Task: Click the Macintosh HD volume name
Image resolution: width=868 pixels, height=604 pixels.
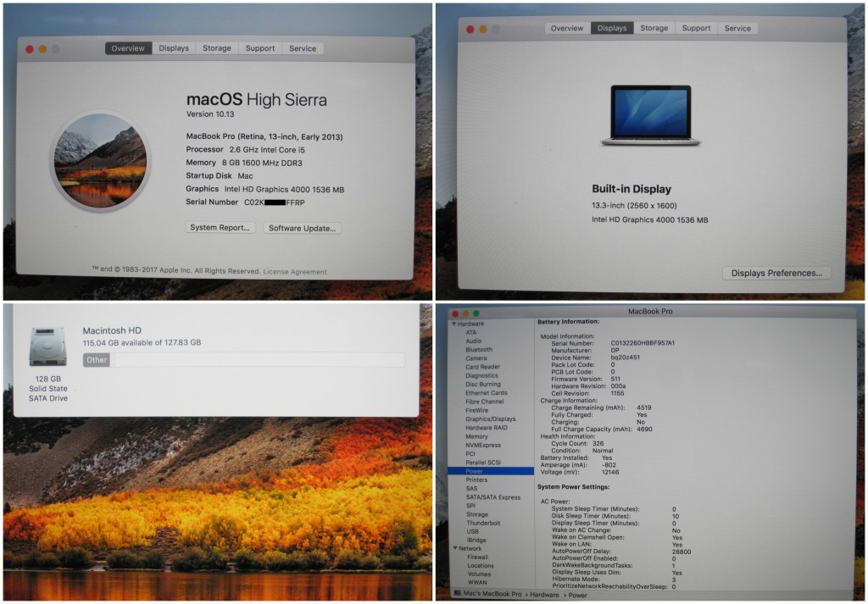Action: click(112, 330)
